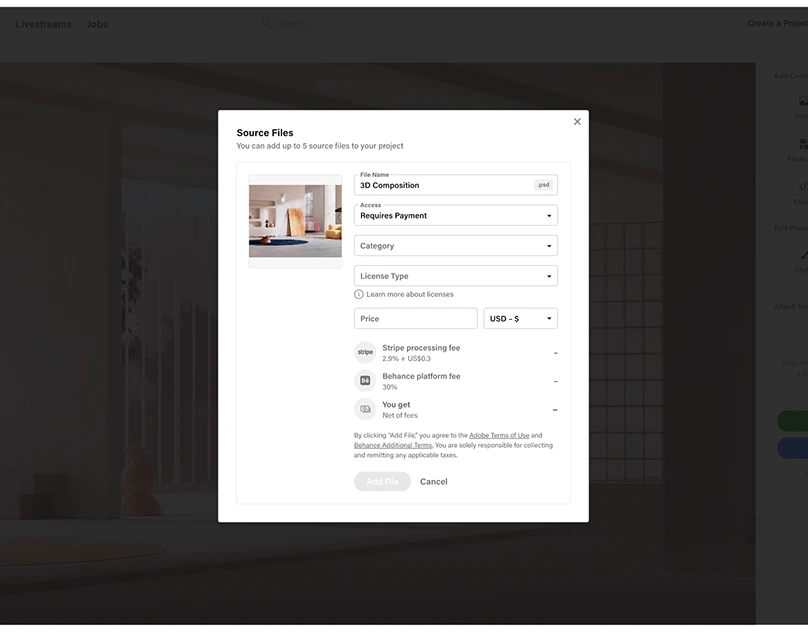808x632 pixels.
Task: Click the search magnifier icon in header
Action: coord(266,23)
